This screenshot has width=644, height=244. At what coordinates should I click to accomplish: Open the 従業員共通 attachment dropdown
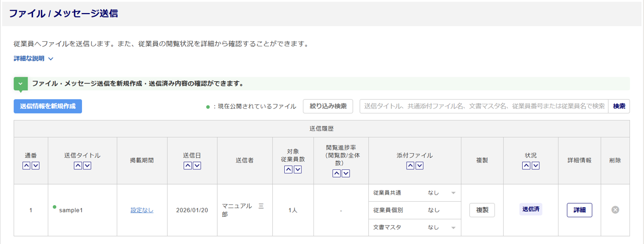click(453, 193)
